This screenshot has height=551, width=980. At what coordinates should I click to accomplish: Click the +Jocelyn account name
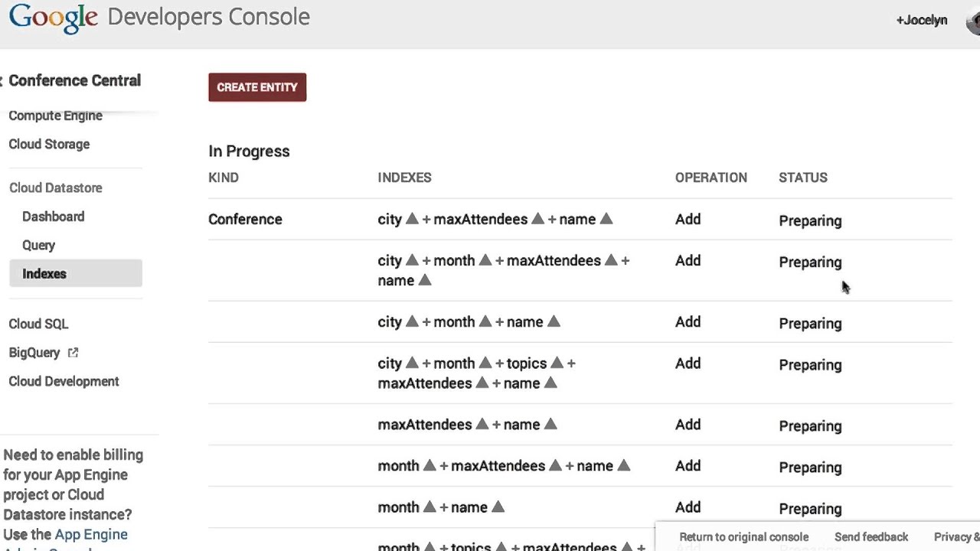point(921,21)
